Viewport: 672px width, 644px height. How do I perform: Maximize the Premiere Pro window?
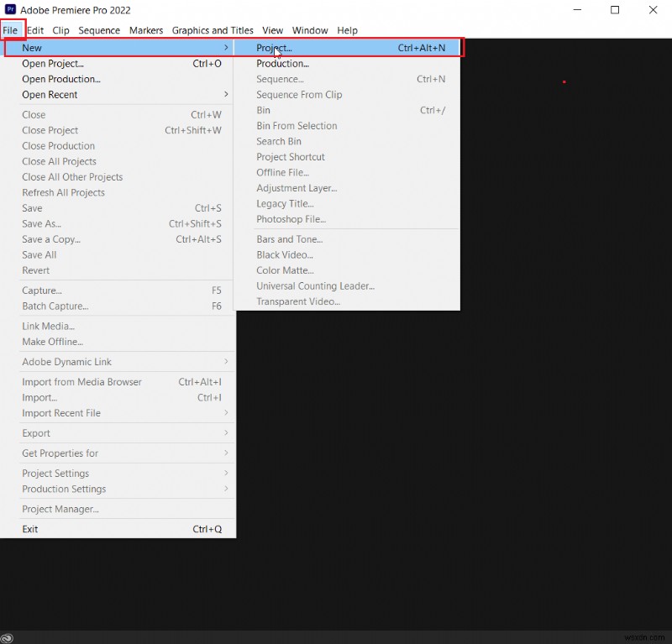(615, 10)
